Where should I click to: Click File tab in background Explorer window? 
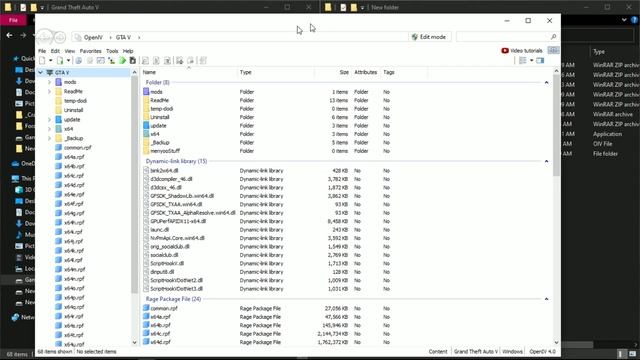pyautogui.click(x=13, y=20)
